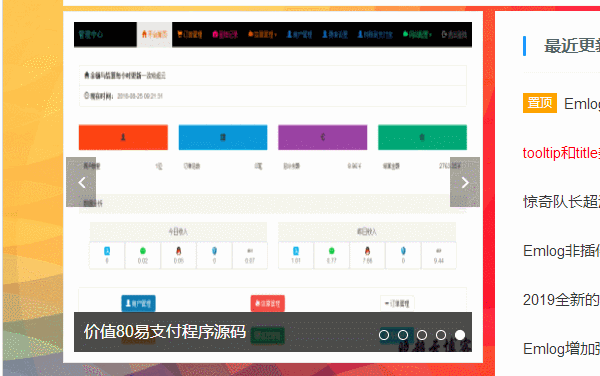Select the active fifth carousel indicator dot

[x=460, y=335]
